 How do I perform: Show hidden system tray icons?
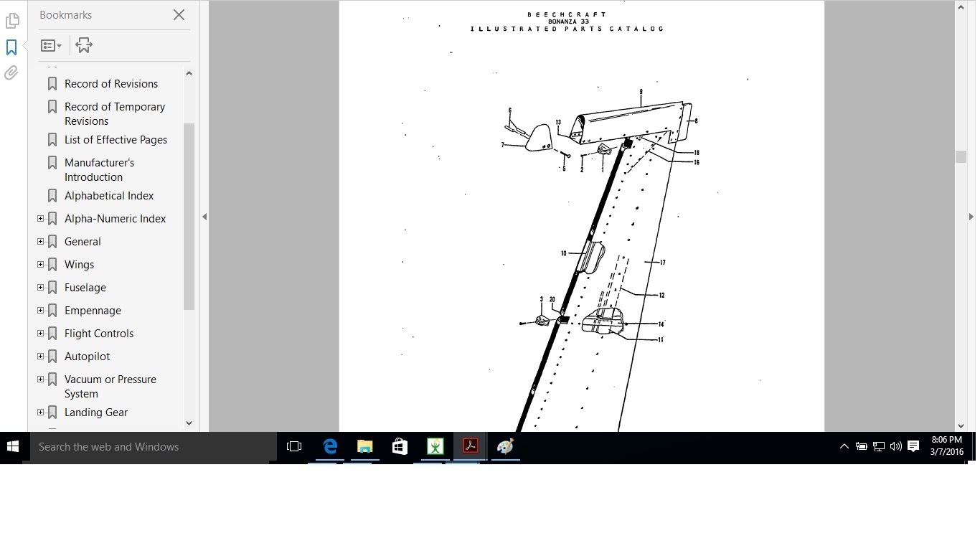(844, 447)
